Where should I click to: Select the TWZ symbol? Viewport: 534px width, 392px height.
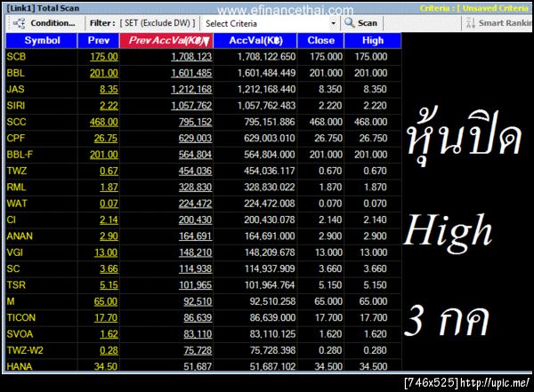[16, 171]
